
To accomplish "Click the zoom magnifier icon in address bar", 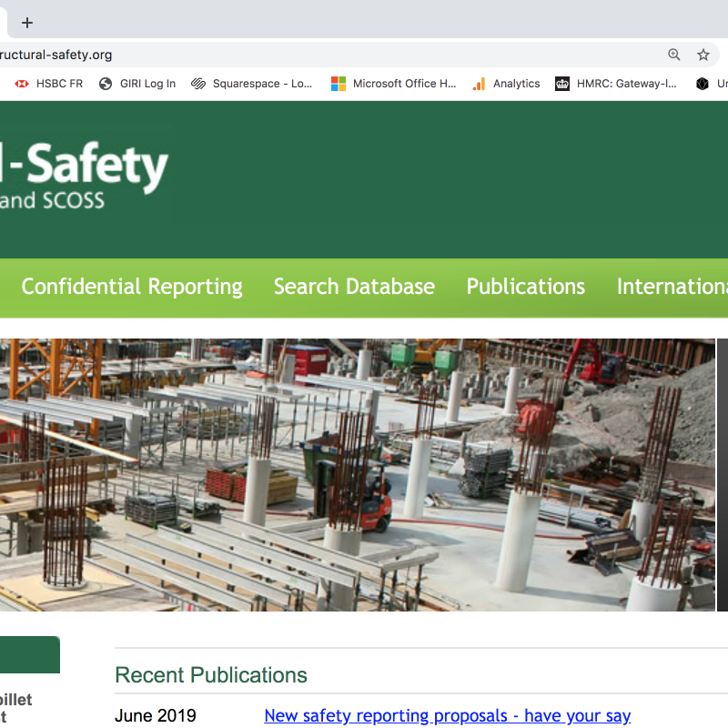I will point(673,55).
